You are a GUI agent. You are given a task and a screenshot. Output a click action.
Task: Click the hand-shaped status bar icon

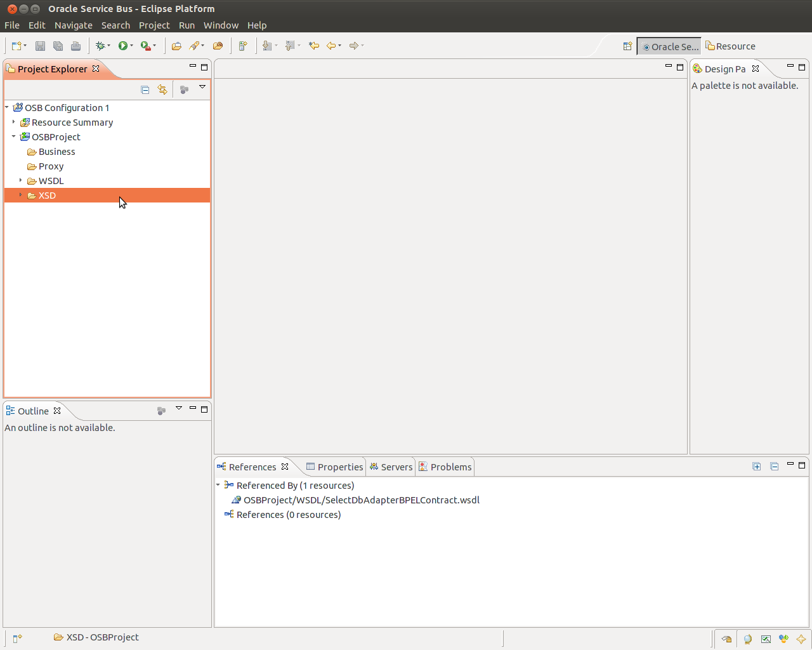726,639
